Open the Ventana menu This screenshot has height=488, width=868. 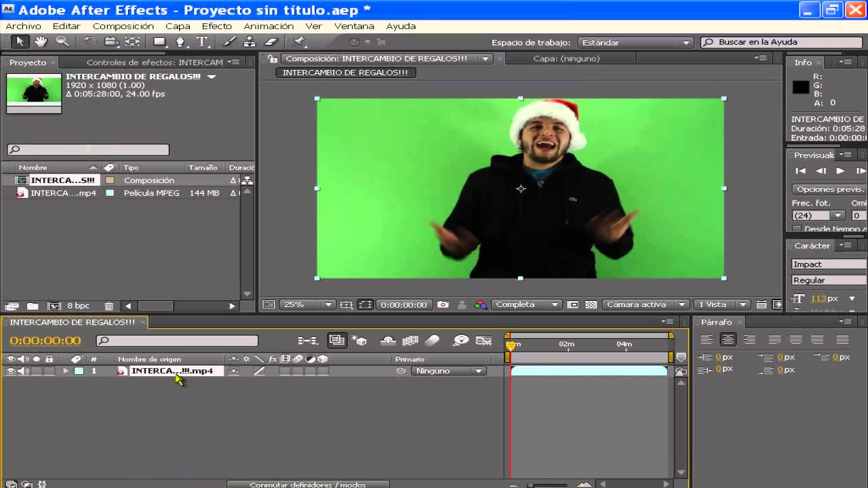tap(354, 26)
